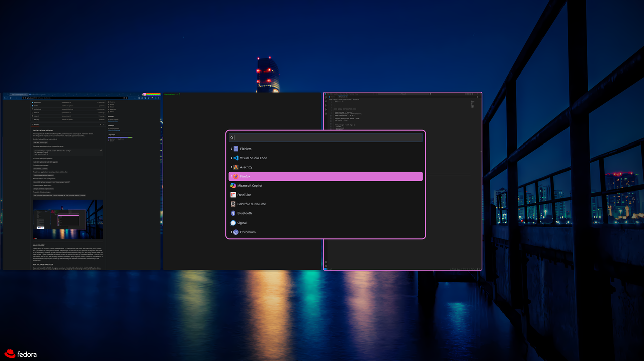This screenshot has height=361, width=644.
Task: Click the Bluetooth icon in launcher list
Action: pos(233,213)
